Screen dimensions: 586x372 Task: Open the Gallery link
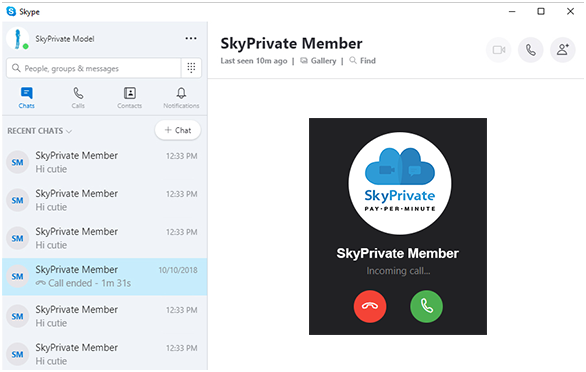(x=318, y=61)
